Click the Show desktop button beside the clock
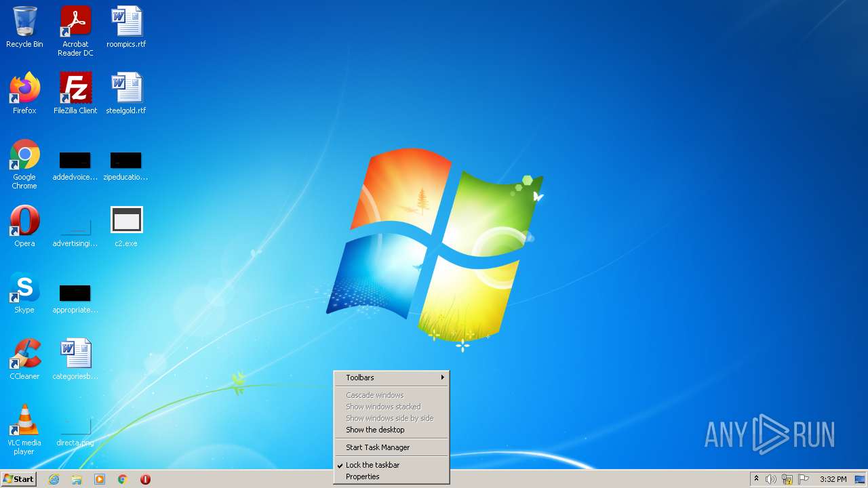This screenshot has width=868, height=488. click(861, 479)
